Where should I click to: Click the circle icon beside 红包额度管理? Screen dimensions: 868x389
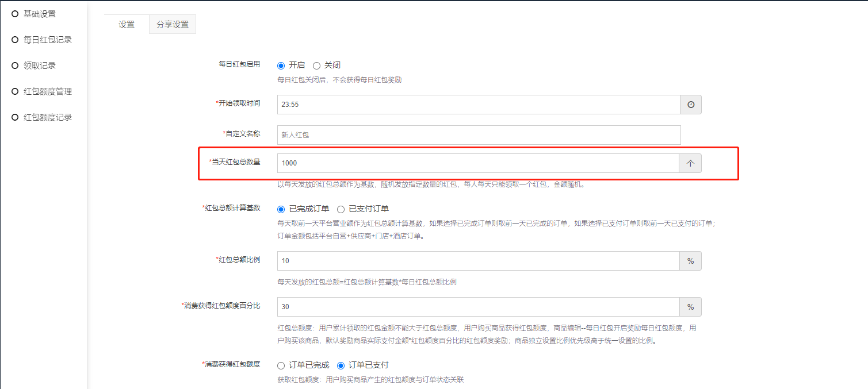point(16,91)
